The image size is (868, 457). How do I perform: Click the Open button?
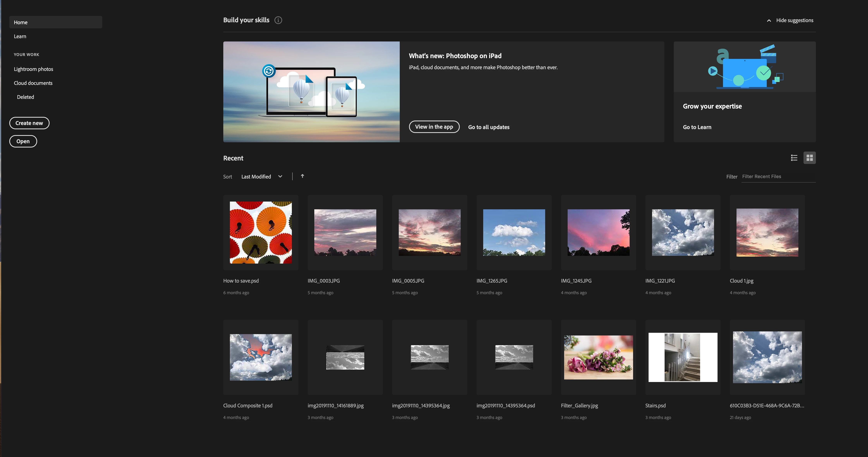click(x=23, y=141)
